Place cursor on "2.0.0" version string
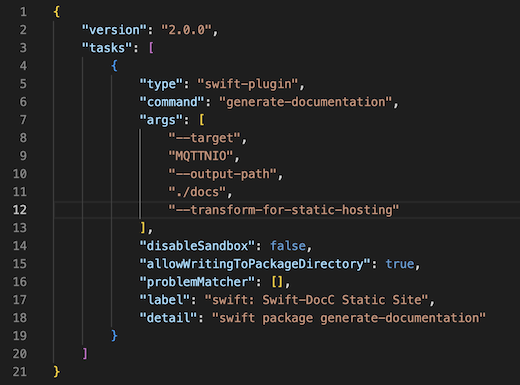 point(187,30)
